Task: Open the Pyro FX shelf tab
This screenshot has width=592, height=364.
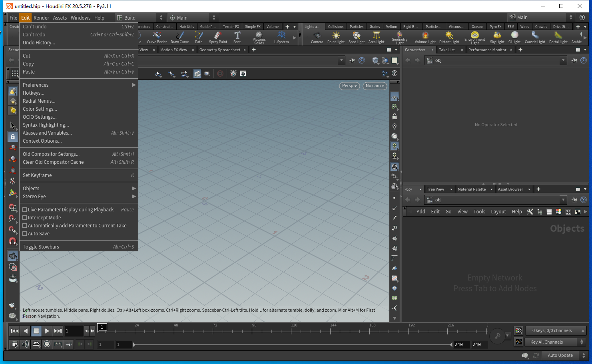Action: (x=495, y=27)
